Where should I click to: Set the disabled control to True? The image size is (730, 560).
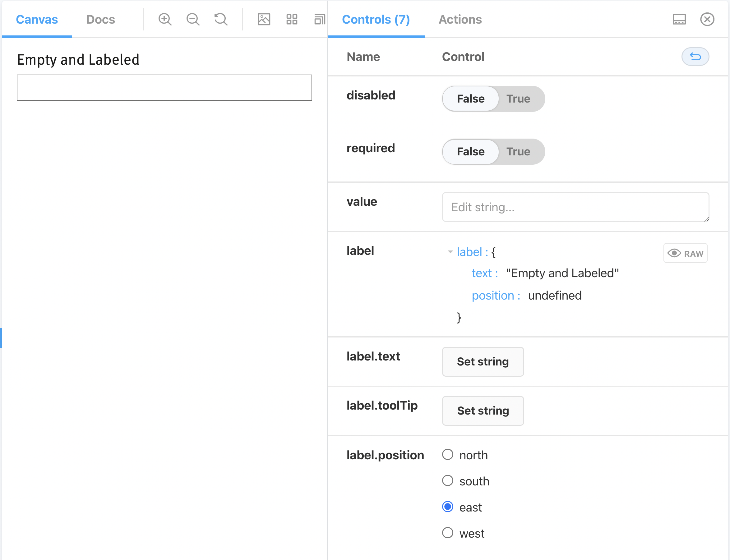[518, 99]
